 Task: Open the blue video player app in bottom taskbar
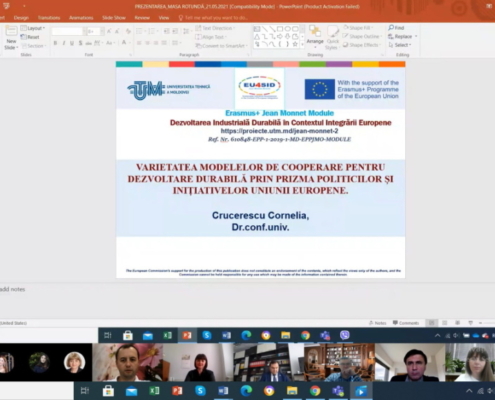click(361, 391)
